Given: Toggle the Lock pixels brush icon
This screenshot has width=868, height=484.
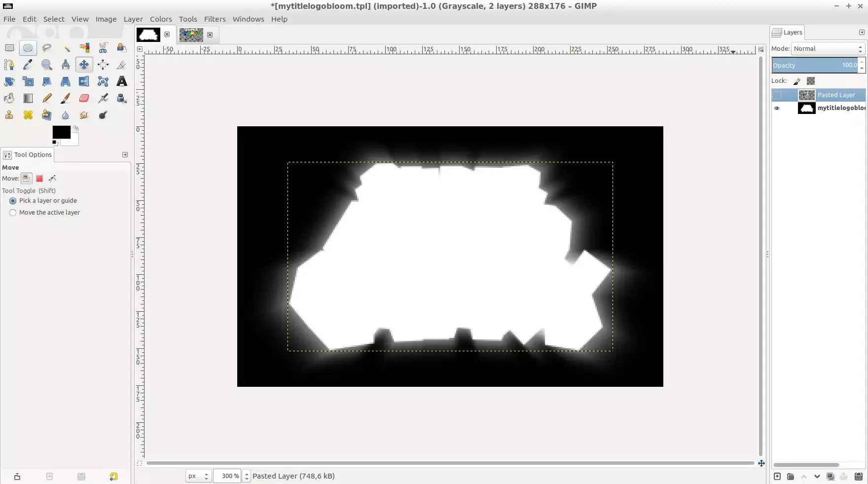Looking at the screenshot, I should tap(797, 81).
